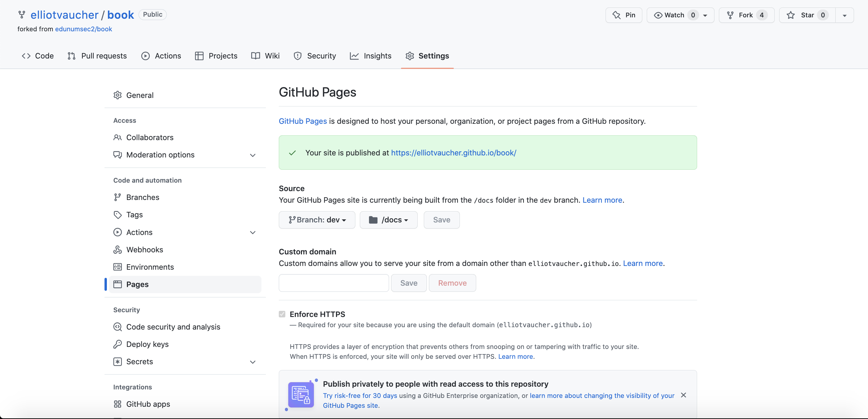The height and width of the screenshot is (419, 868).
Task: Click the Star icon in header
Action: coord(791,15)
